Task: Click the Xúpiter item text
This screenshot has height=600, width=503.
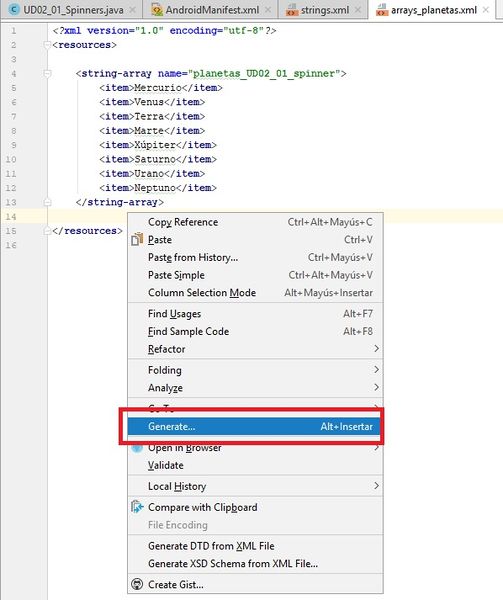Action: point(155,145)
